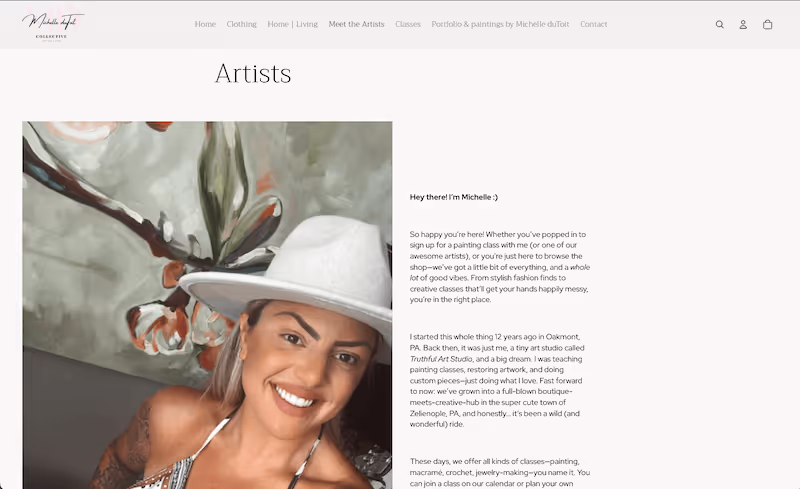Select the Home | Living menu item
This screenshot has width=800, height=489.
point(292,24)
